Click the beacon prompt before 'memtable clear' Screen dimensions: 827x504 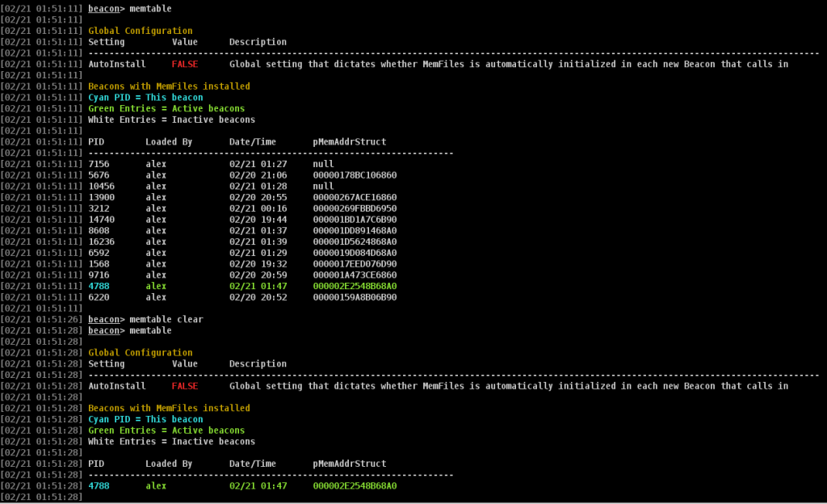[x=106, y=320]
